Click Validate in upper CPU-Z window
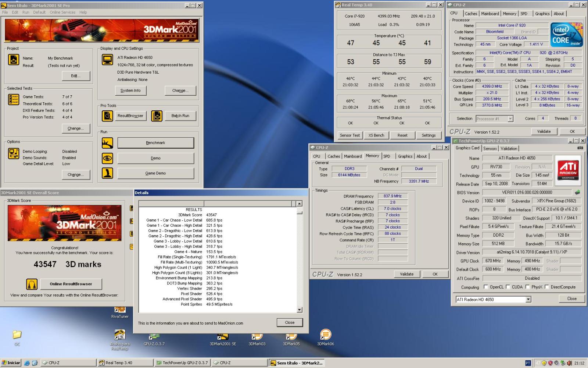The width and height of the screenshot is (588, 368). [544, 131]
